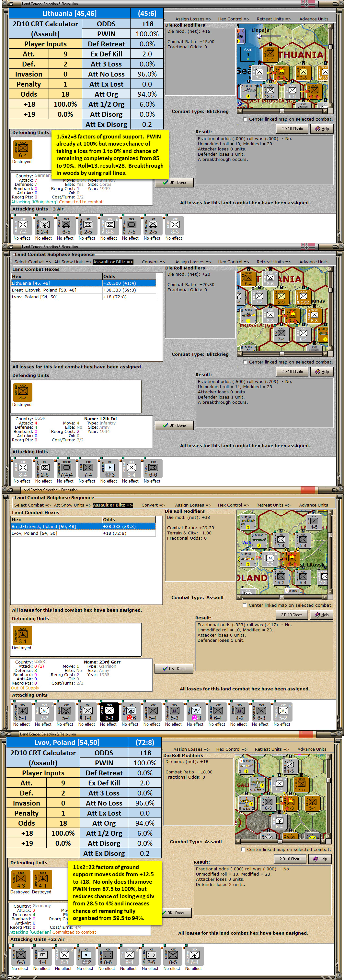Tick Center linked map checkbox in 39th Inf window
The image size is (344, 980).
[245, 119]
